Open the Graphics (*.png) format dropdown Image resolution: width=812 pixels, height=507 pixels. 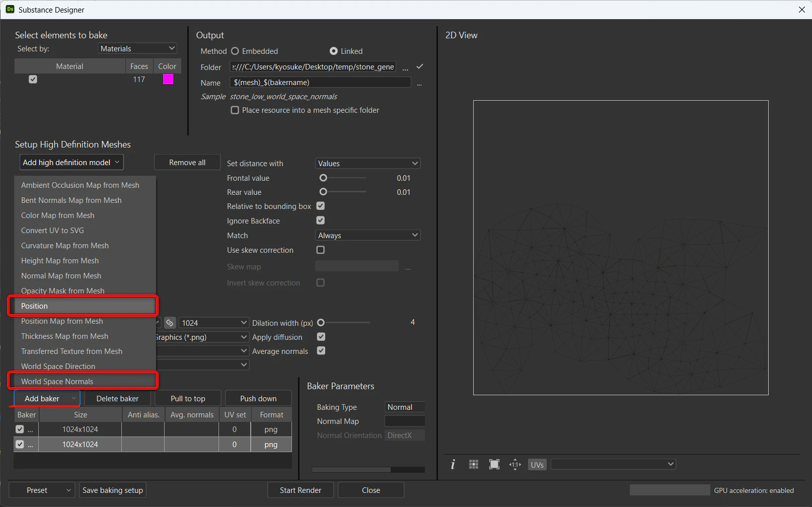click(x=203, y=337)
